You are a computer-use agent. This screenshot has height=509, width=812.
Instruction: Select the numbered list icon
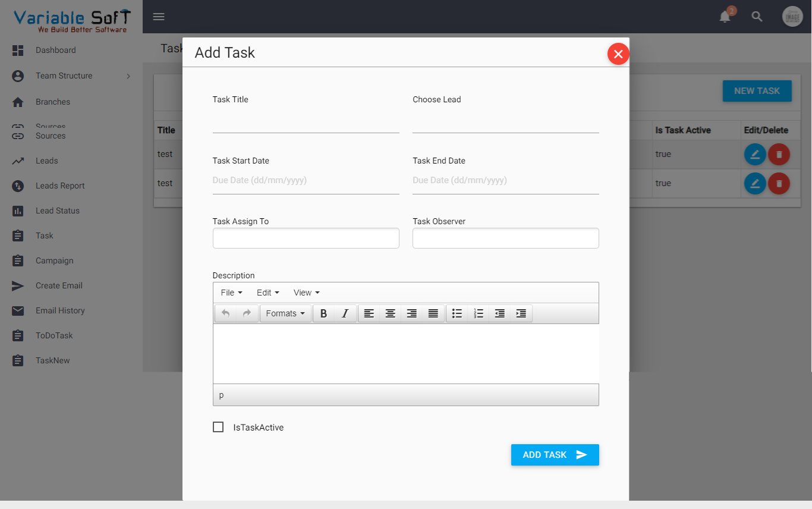point(479,313)
